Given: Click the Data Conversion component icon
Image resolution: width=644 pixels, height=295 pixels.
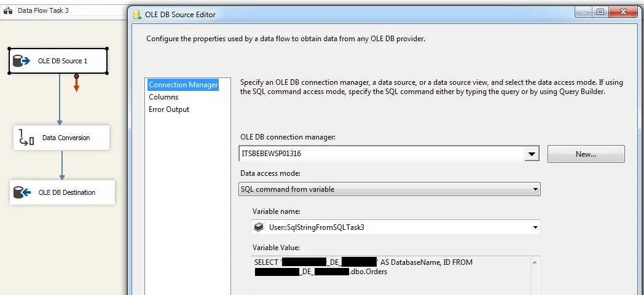Looking at the screenshot, I should [26, 138].
